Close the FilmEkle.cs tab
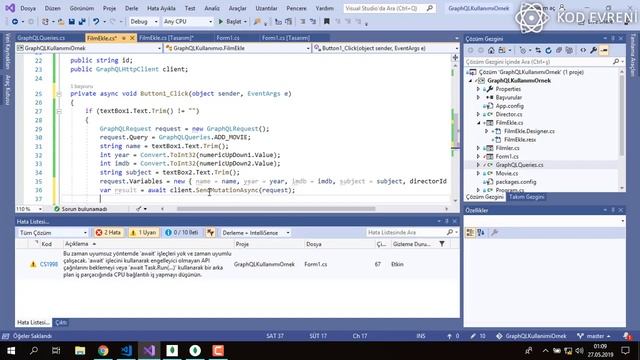This screenshot has height=360, width=640. pos(132,38)
